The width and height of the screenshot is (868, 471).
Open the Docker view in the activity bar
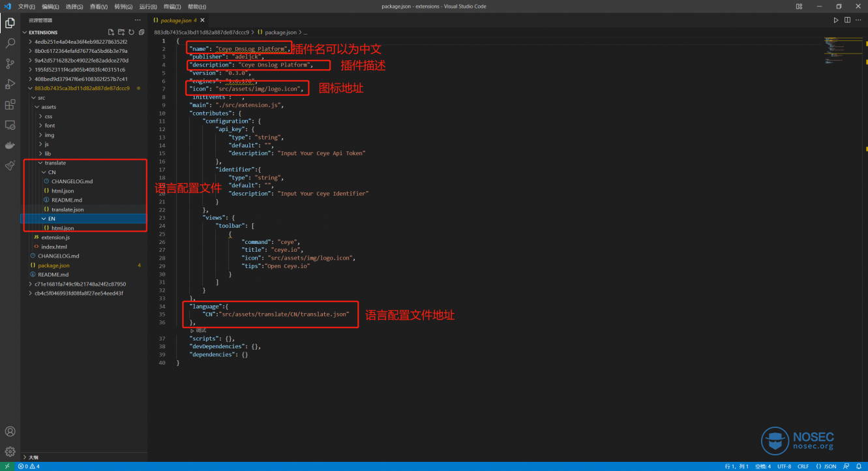point(10,145)
